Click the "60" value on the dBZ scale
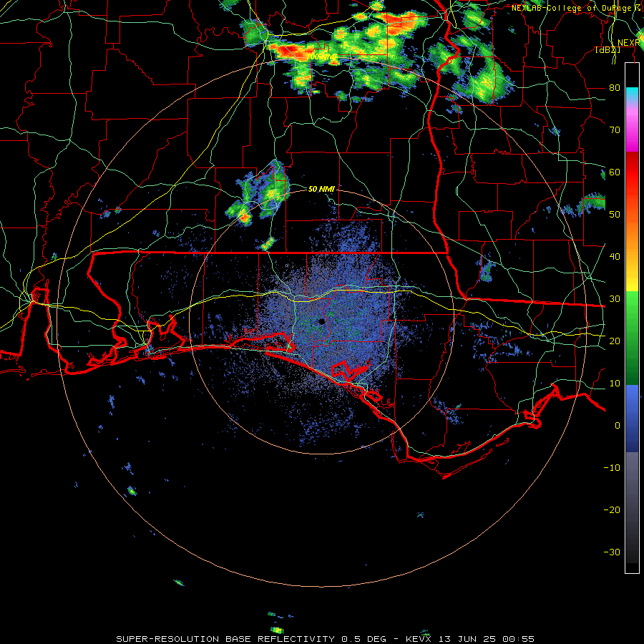The height and width of the screenshot is (644, 644). pos(615,172)
